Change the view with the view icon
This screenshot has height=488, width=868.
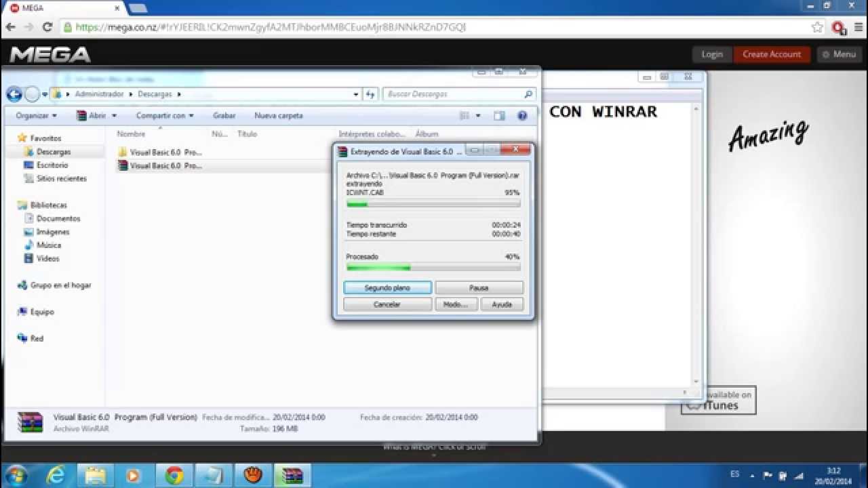(x=465, y=116)
